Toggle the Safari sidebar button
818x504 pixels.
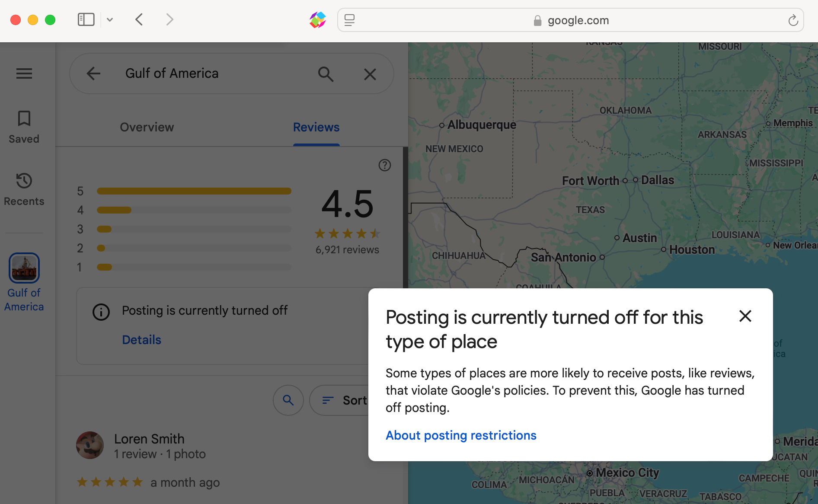click(x=86, y=19)
